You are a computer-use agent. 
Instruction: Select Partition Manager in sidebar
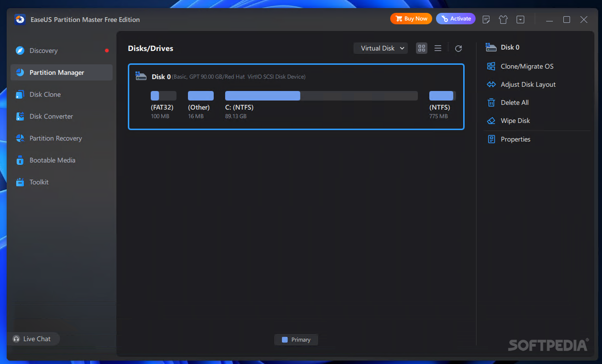click(62, 72)
